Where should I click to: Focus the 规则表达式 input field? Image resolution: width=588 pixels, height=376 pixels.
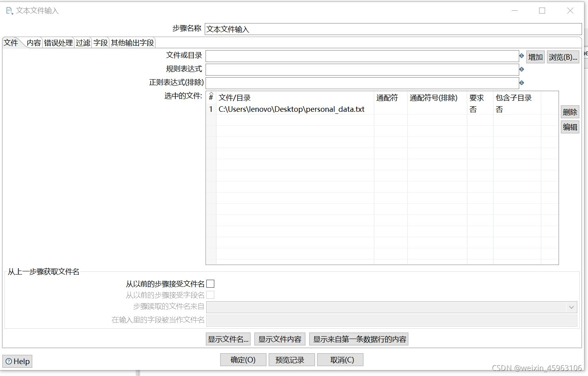362,70
